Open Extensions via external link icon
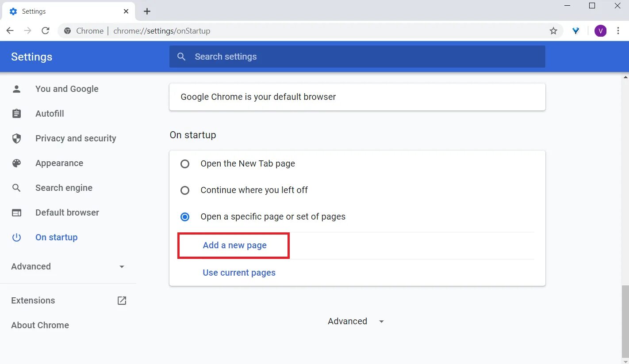The width and height of the screenshot is (629, 364). click(122, 300)
